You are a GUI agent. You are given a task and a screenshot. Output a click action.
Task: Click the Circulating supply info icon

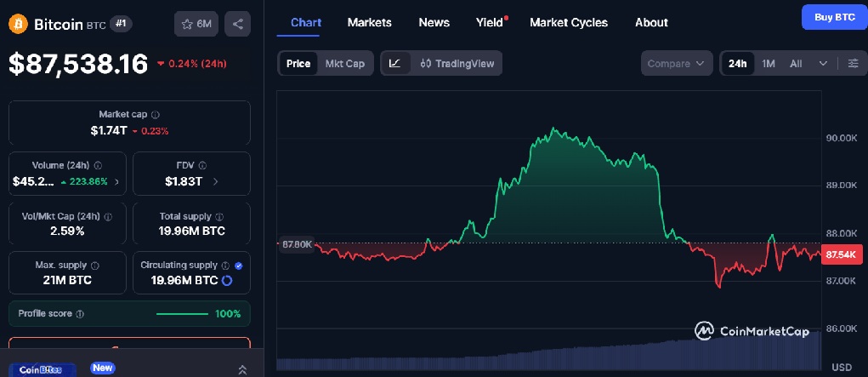click(225, 266)
